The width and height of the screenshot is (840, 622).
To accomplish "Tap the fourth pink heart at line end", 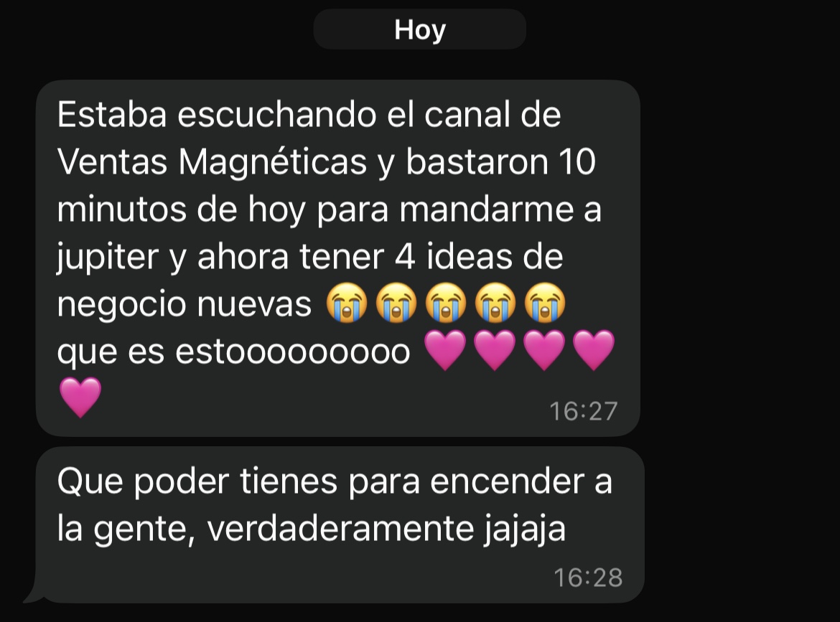I will [x=594, y=350].
